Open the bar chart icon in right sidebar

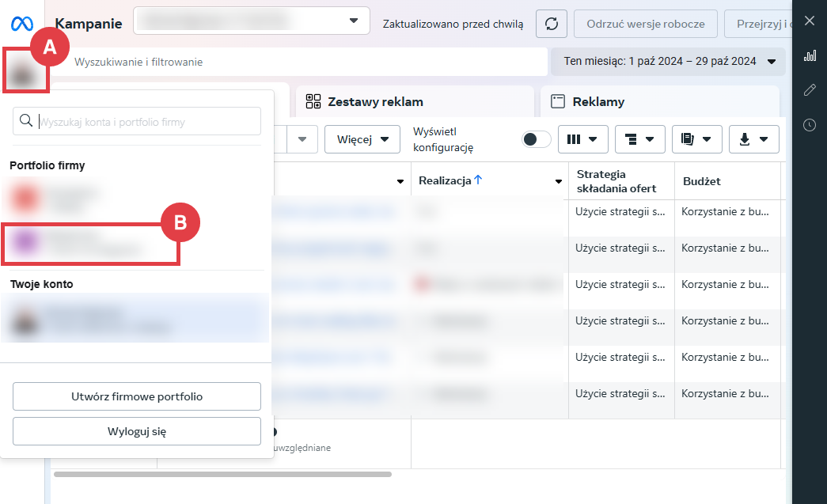click(x=809, y=55)
